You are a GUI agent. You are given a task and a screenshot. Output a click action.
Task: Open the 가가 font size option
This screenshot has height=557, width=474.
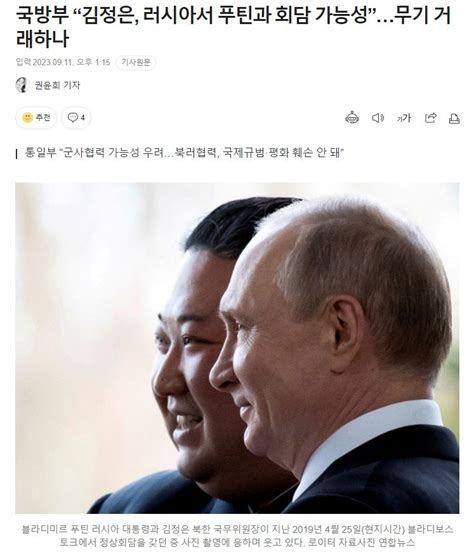click(x=404, y=118)
